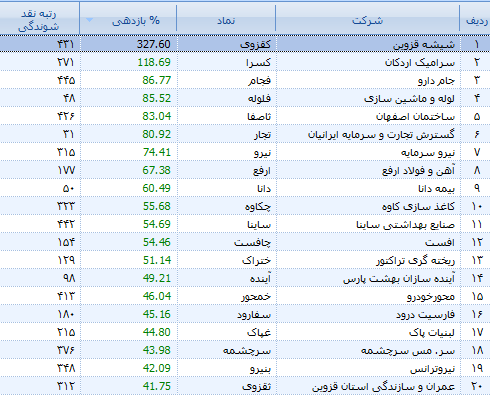Select company افست
Screen dimensions: 490x395
click(x=440, y=242)
